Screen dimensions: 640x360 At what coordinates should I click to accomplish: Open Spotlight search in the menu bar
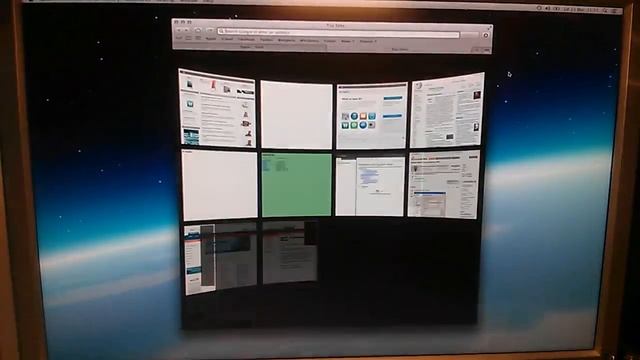605,10
